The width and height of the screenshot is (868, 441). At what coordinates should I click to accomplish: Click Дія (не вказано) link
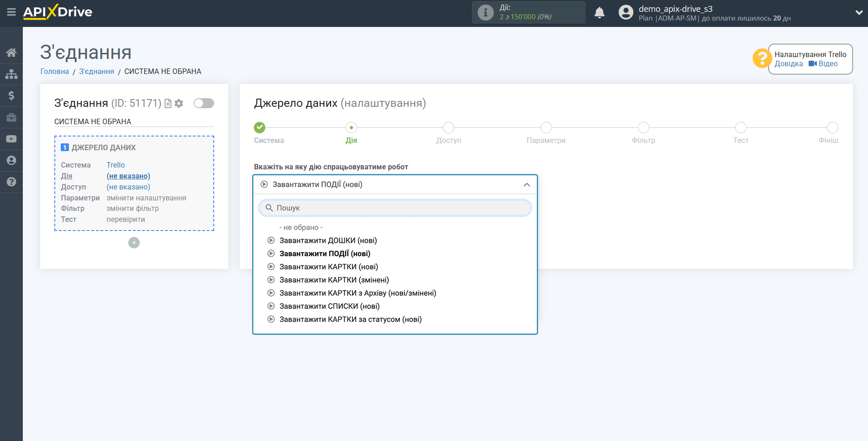[x=128, y=176]
